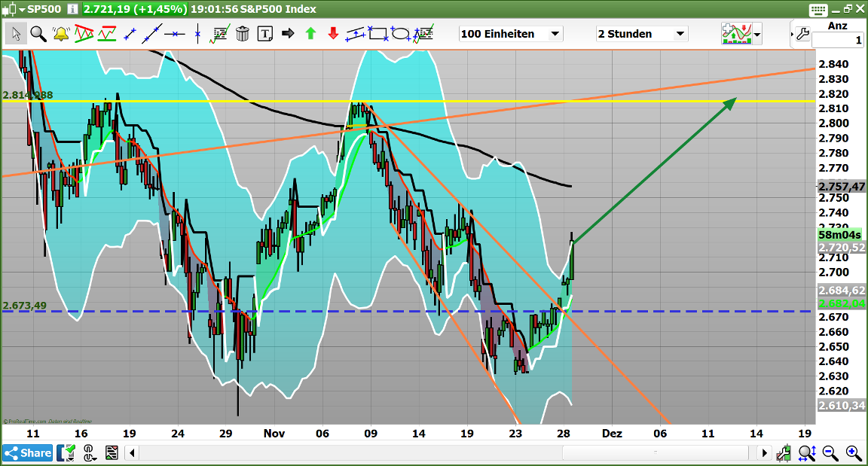This screenshot has width=868, height=466.
Task: Click the Anz quantity input field
Action: [x=842, y=40]
